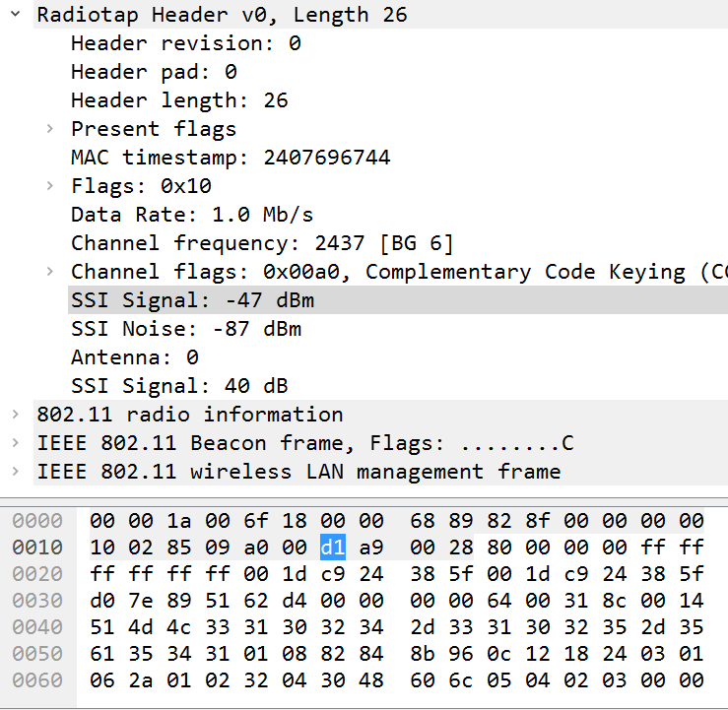Click hex byte 7e in row 0030

point(141,601)
